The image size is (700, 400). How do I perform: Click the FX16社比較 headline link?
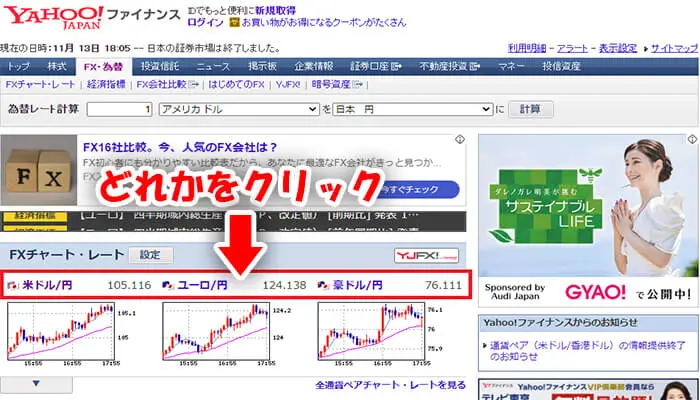click(x=180, y=147)
